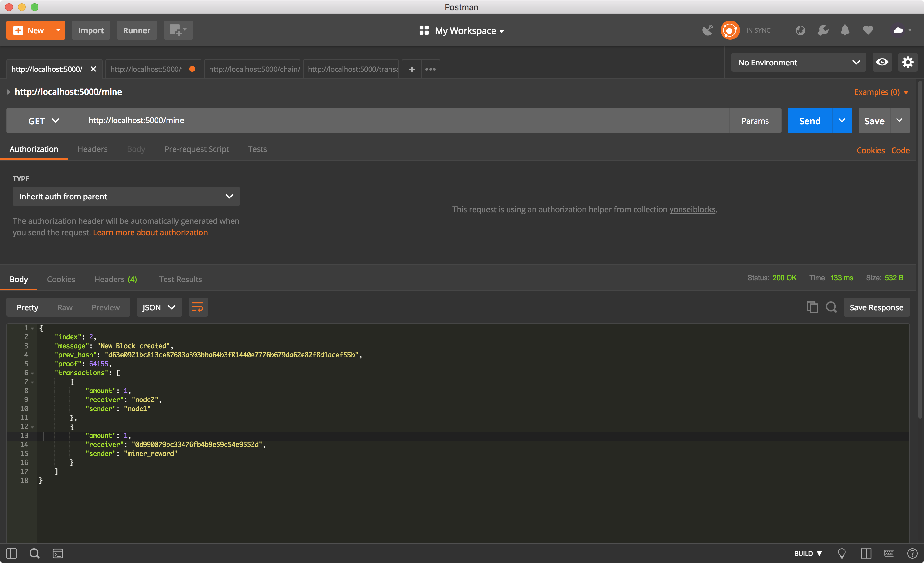
Task: Open the BUILD mode dropdown
Action: [808, 553]
